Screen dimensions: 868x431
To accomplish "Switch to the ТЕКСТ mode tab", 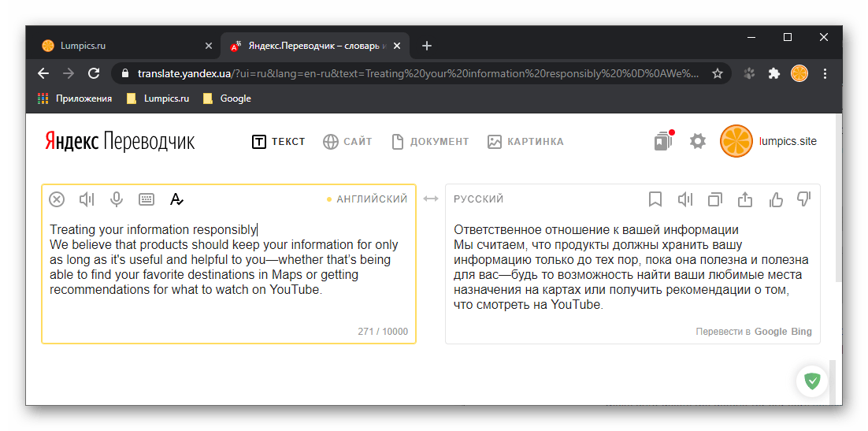I will (279, 142).
